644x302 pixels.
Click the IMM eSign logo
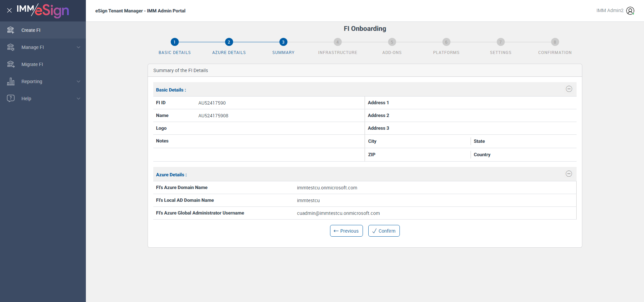click(x=43, y=10)
